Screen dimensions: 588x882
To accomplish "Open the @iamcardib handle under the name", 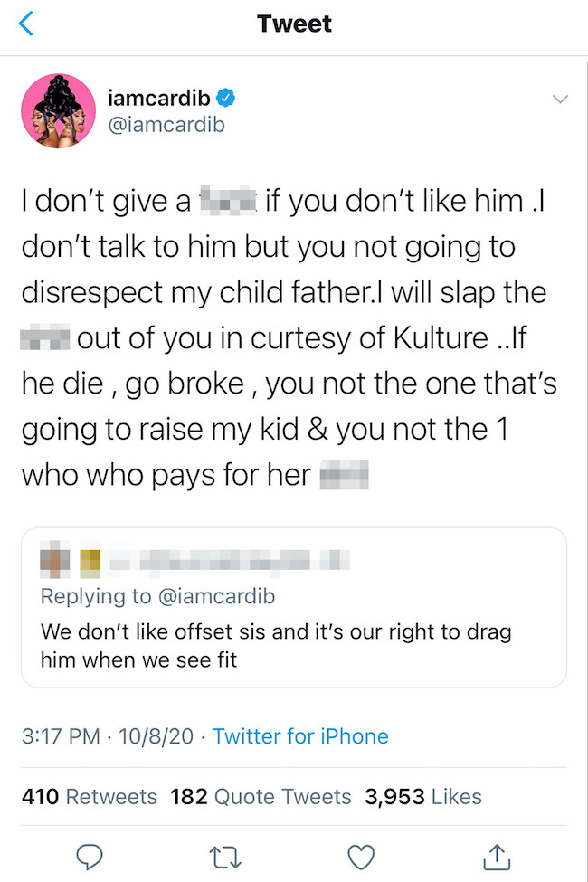I will point(166,126).
